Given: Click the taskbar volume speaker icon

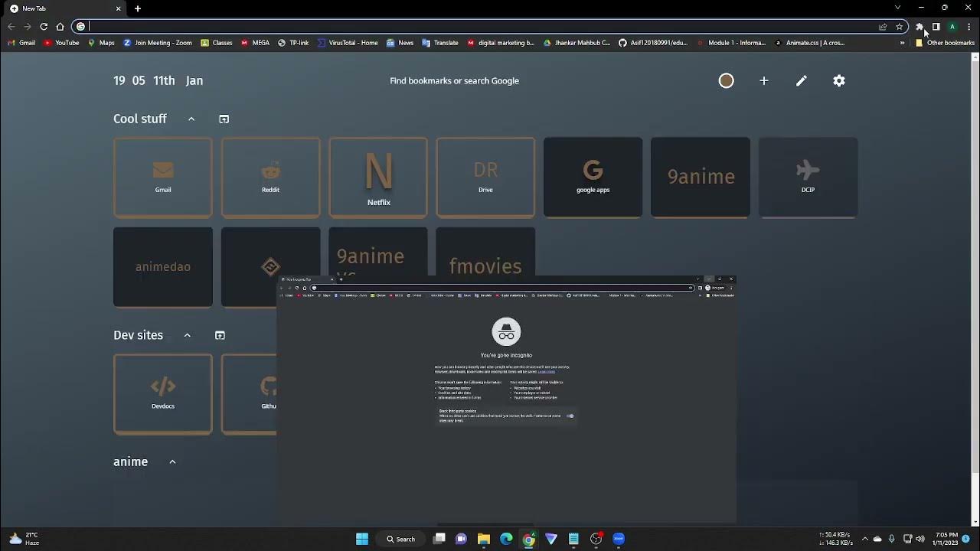Looking at the screenshot, I should [920, 539].
